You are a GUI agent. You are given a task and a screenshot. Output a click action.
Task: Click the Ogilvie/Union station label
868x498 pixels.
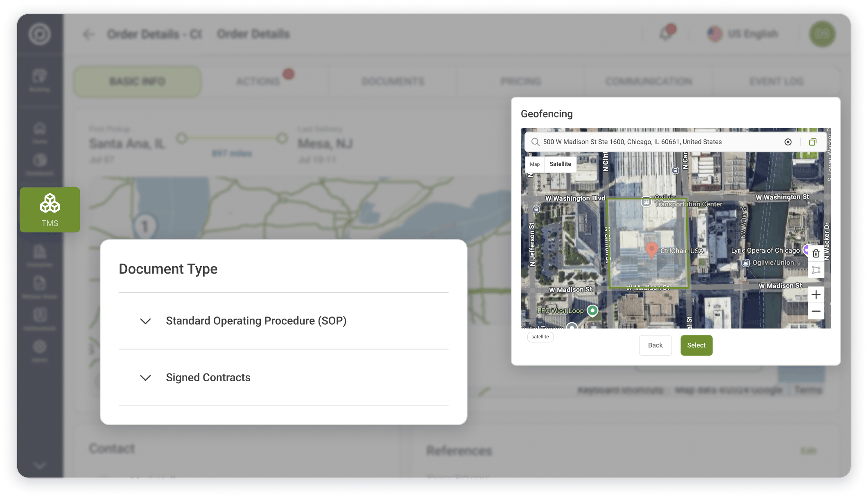tap(773, 263)
